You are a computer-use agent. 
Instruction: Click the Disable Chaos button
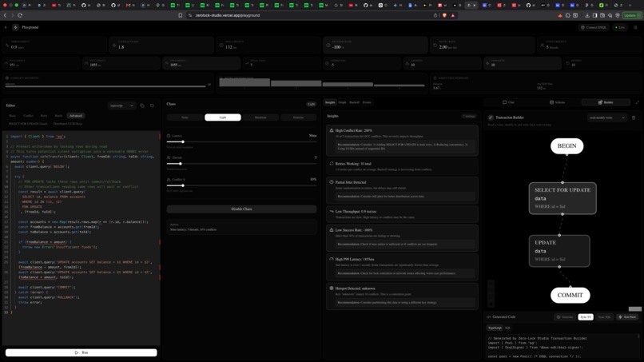241,209
